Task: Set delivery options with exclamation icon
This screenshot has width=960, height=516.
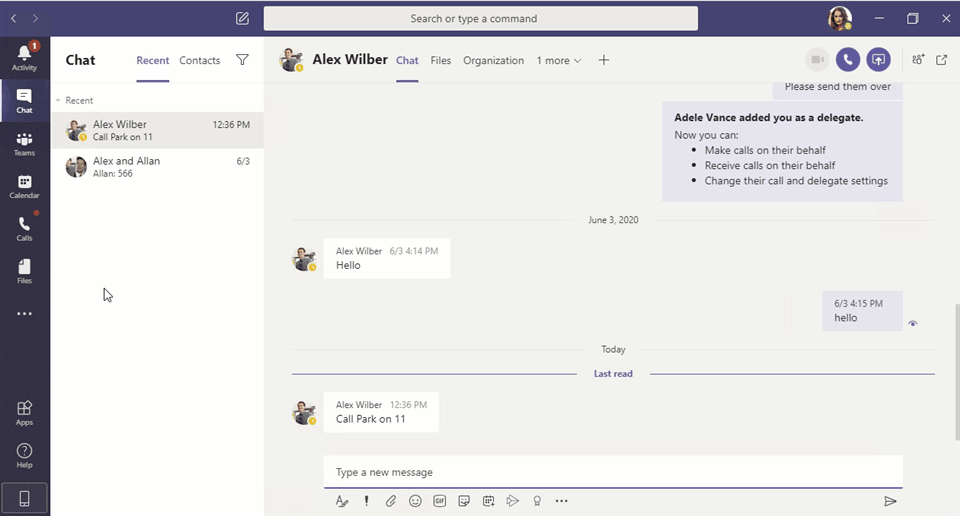Action: coord(366,501)
